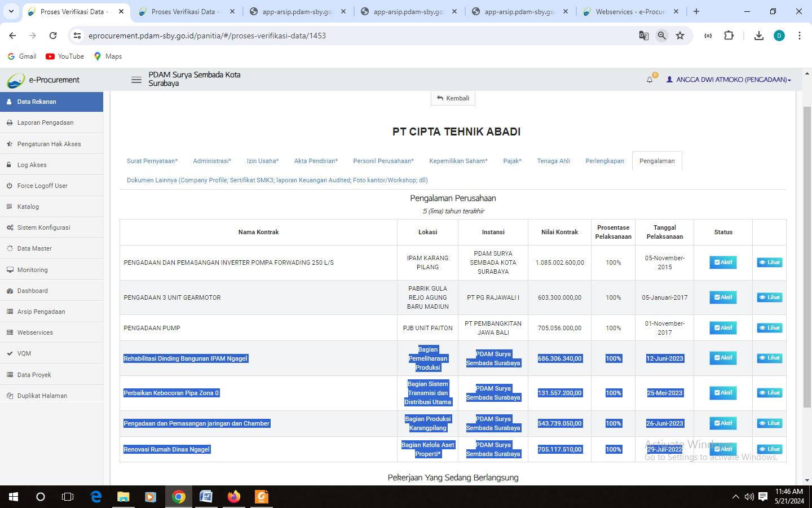Viewport: 812px width, 508px height.
Task: Open VQM sidebar entry
Action: 51,353
